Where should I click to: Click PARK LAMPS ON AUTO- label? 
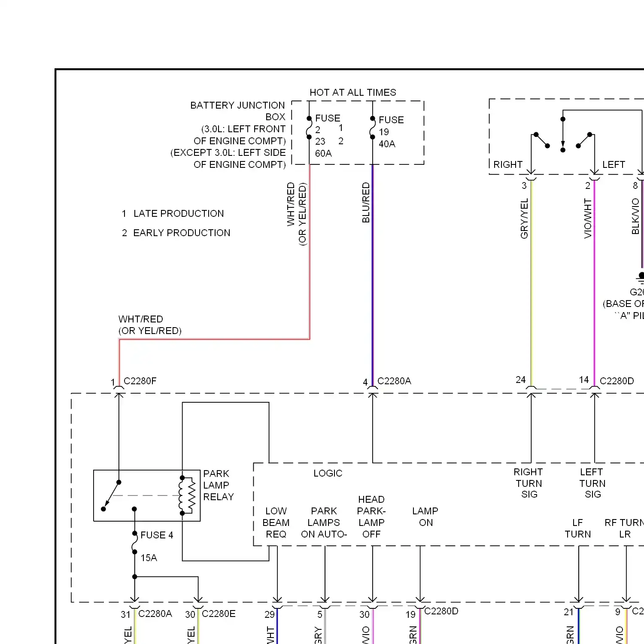(324, 522)
